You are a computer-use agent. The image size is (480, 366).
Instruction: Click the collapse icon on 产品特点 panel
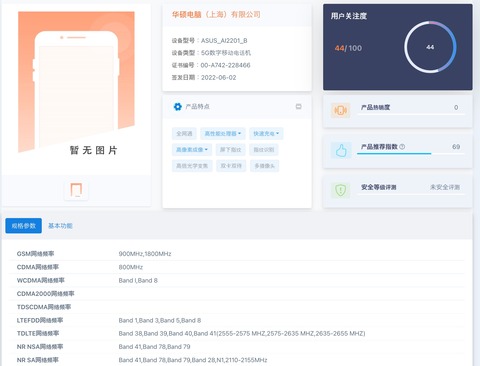point(298,107)
